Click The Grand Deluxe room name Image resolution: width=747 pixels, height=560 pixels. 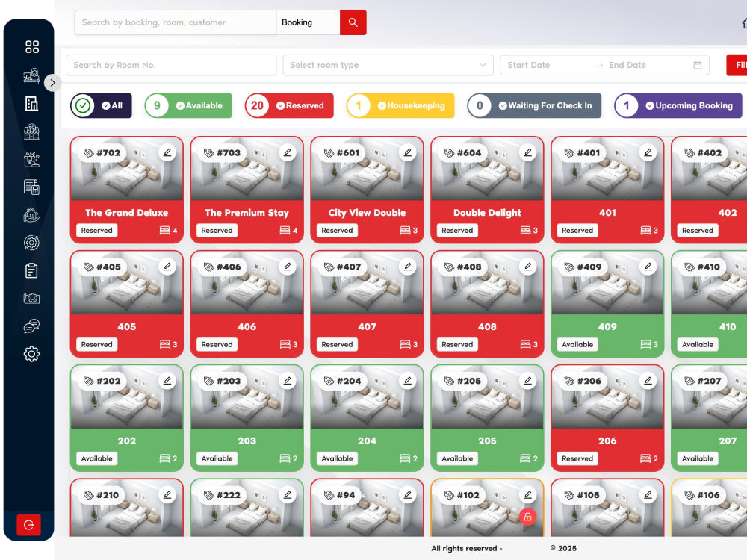(127, 213)
